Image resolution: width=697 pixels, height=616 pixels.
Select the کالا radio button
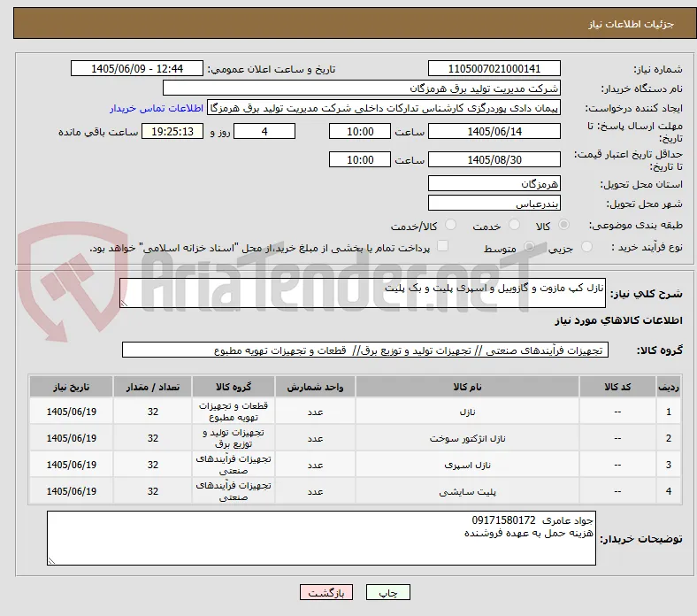click(563, 225)
